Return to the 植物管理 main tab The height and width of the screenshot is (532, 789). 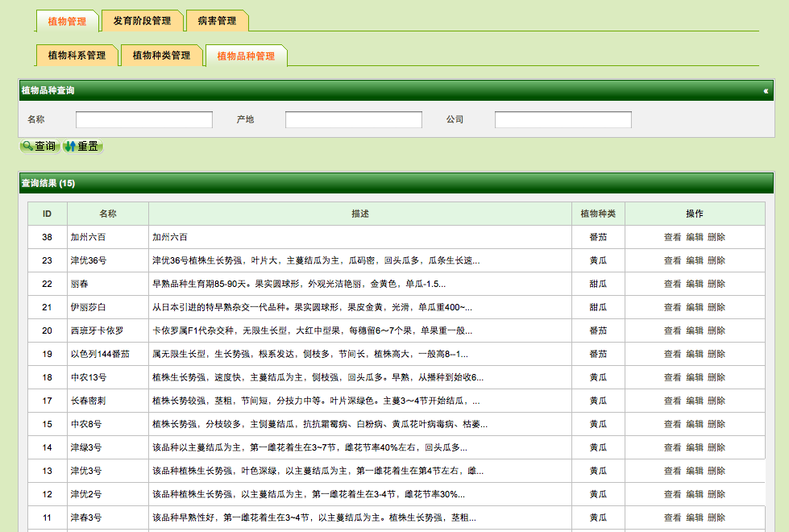tap(67, 22)
